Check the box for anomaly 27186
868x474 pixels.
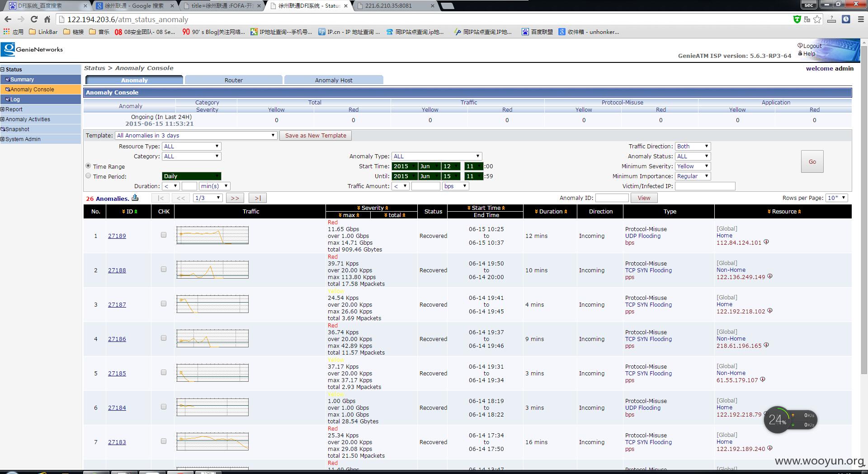(164, 338)
